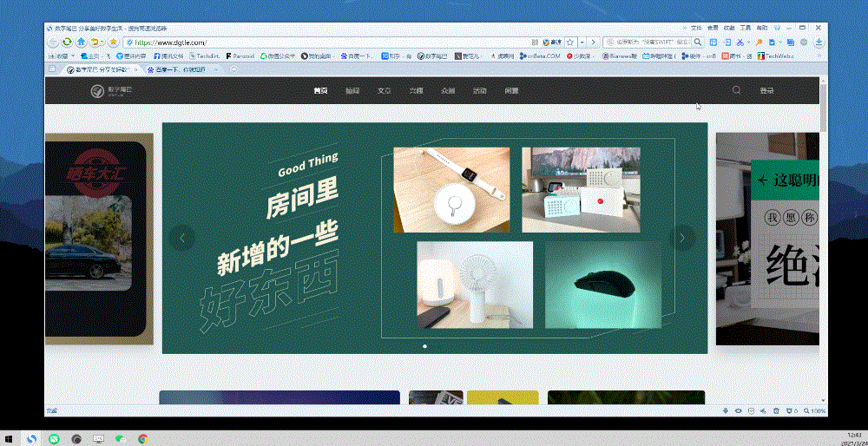
Task: Click the yellow star favorites button
Action: [x=114, y=42]
